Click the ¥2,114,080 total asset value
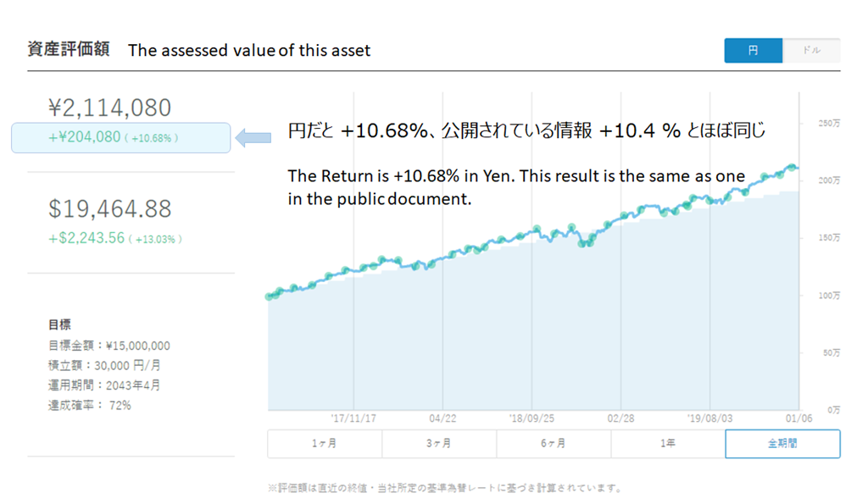868x504 pixels. click(110, 108)
